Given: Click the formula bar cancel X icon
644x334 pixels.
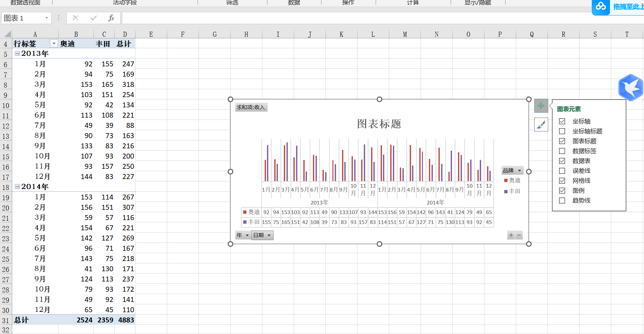Looking at the screenshot, I should (x=76, y=18).
